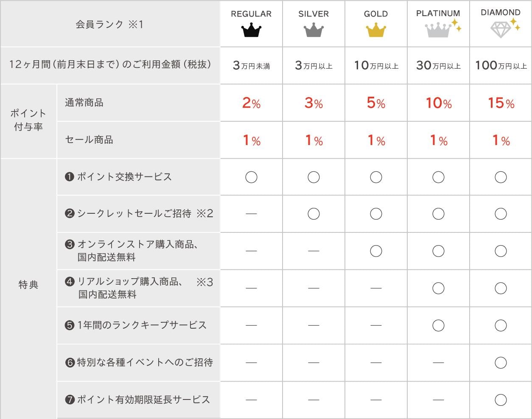Click SILVER circle in シークレットセールご招待 row
The image size is (532, 419).
[x=314, y=214]
